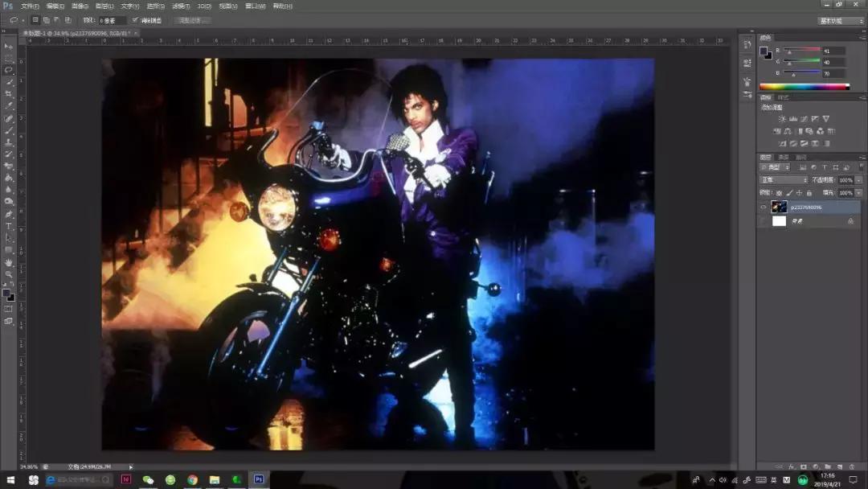Open the layer fill dropdown arrow
Viewport: 868px width, 489px height.
coord(859,193)
